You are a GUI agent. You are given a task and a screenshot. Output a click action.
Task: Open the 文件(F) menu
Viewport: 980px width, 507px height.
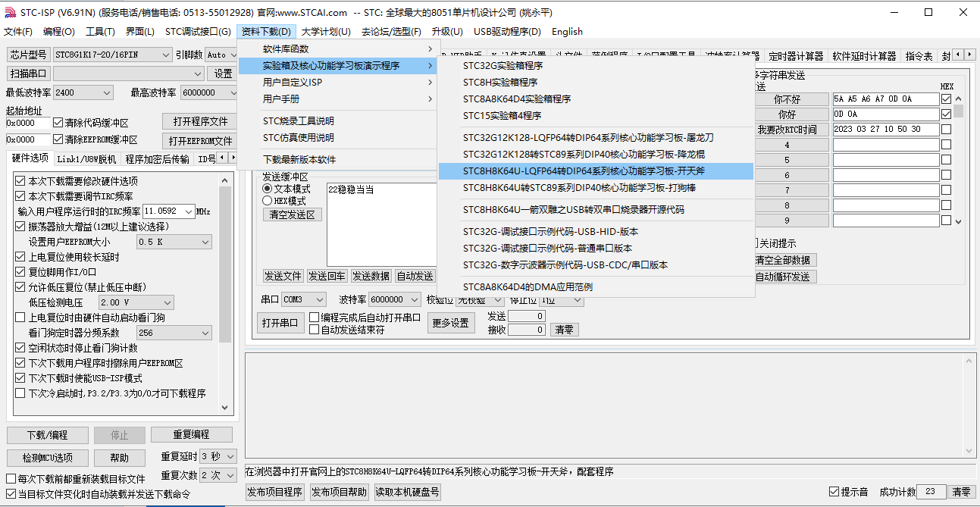coord(18,31)
